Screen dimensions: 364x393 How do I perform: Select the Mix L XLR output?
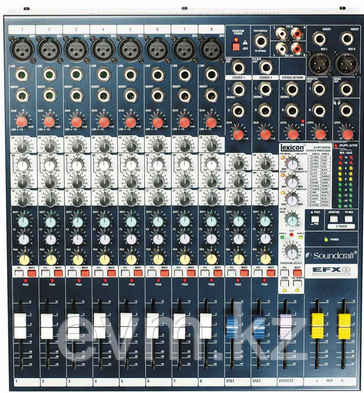point(319,64)
